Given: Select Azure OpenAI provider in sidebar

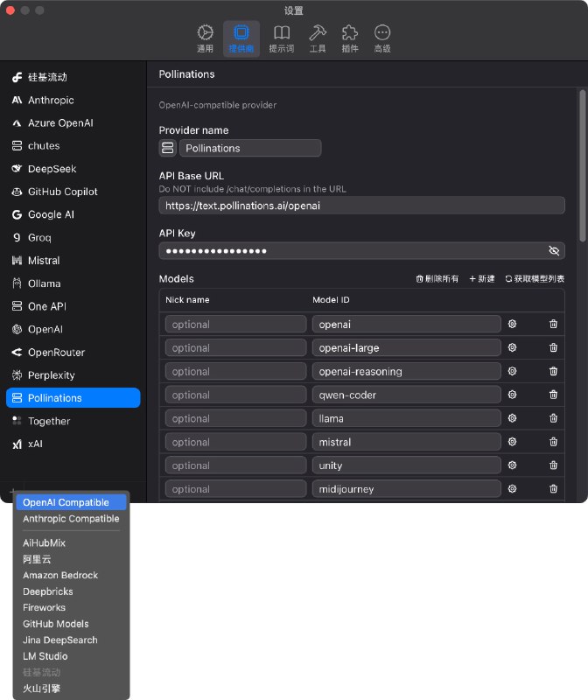Looking at the screenshot, I should coord(73,122).
